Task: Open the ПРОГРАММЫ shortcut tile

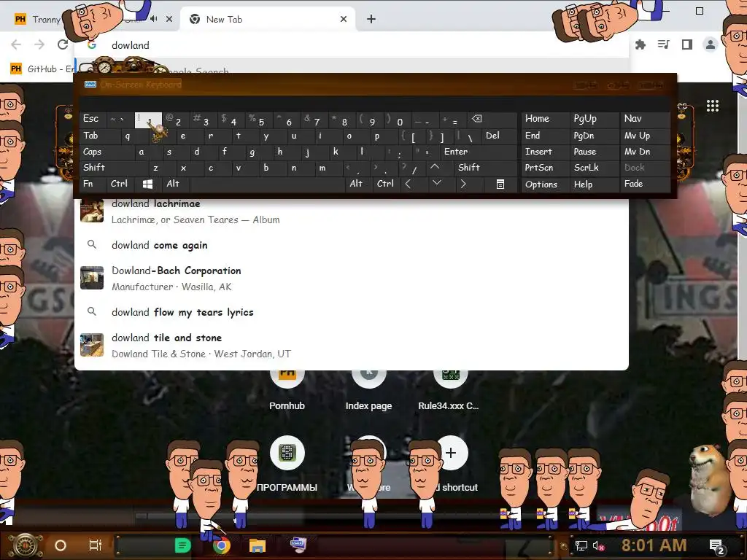Action: tap(287, 464)
